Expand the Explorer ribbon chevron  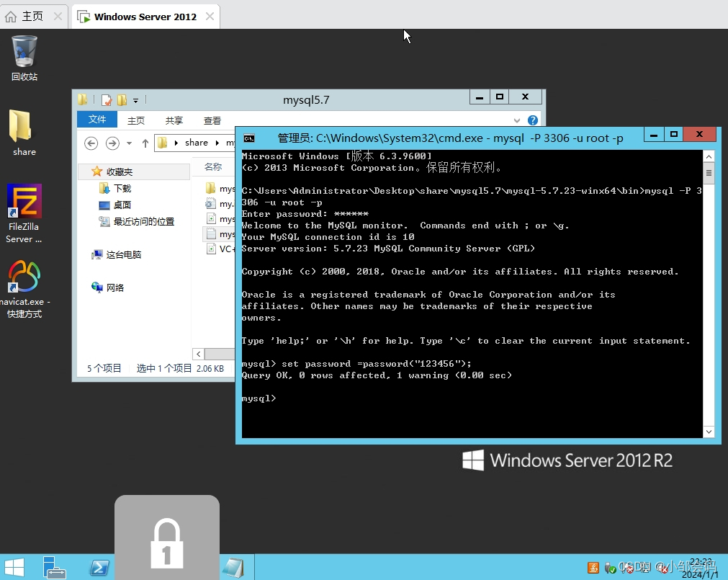[517, 121]
